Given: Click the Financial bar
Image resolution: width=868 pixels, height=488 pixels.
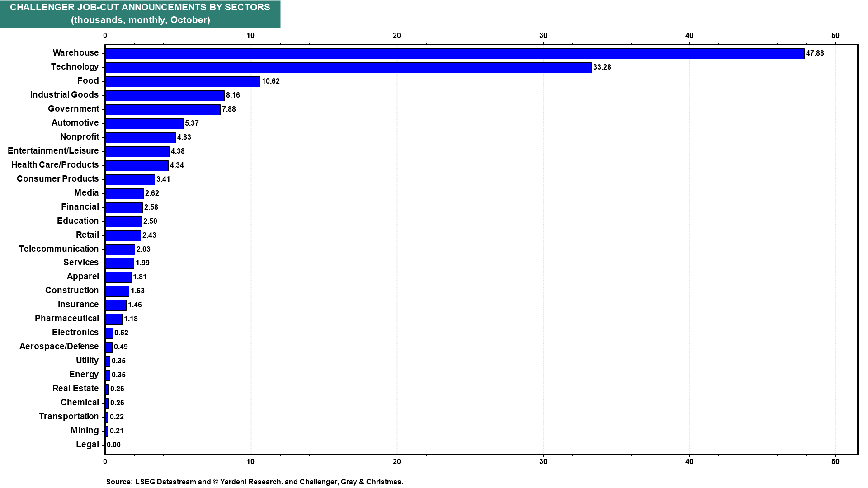Looking at the screenshot, I should tap(124, 208).
